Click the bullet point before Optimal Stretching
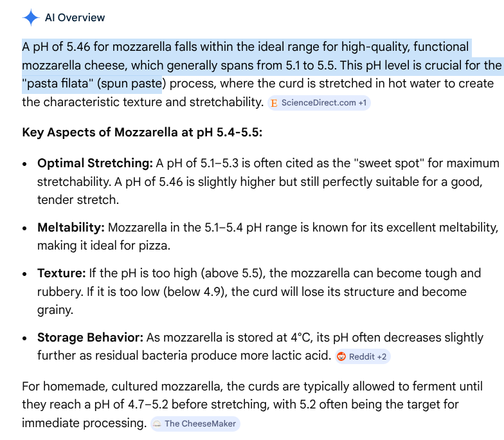Viewport: 504px width, 440px height. (25, 163)
